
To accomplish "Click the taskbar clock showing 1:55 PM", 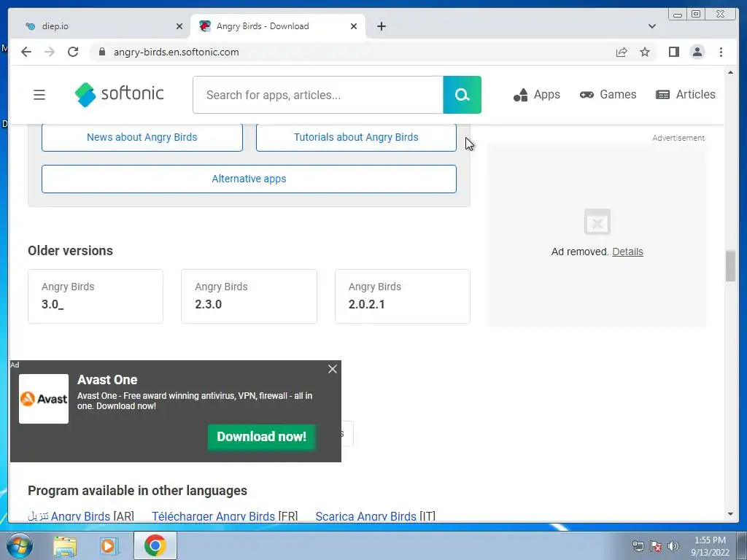I will click(710, 546).
